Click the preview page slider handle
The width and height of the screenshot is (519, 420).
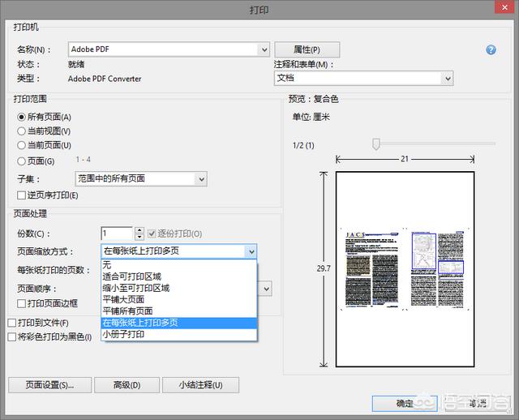point(375,144)
